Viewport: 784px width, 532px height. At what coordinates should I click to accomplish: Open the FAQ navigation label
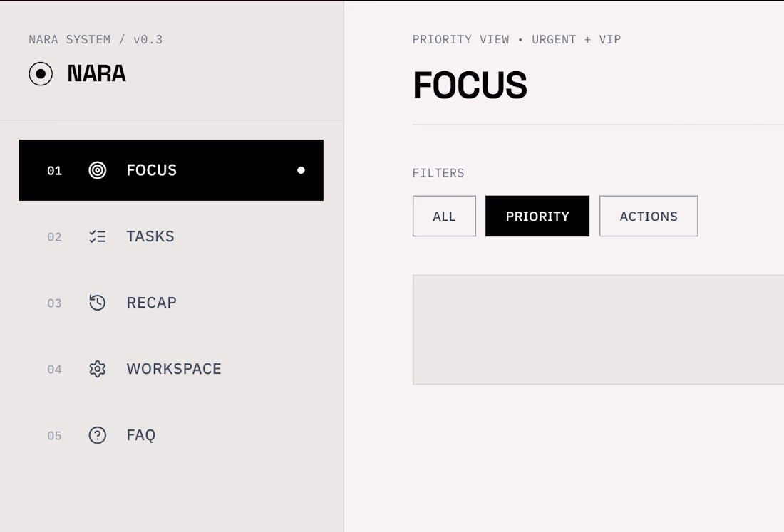(x=141, y=435)
